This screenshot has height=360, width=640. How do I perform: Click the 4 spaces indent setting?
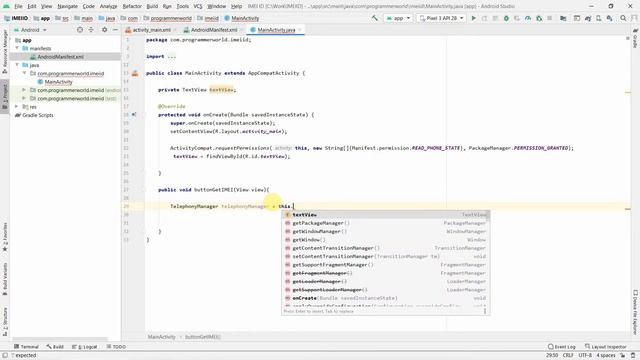click(606, 356)
